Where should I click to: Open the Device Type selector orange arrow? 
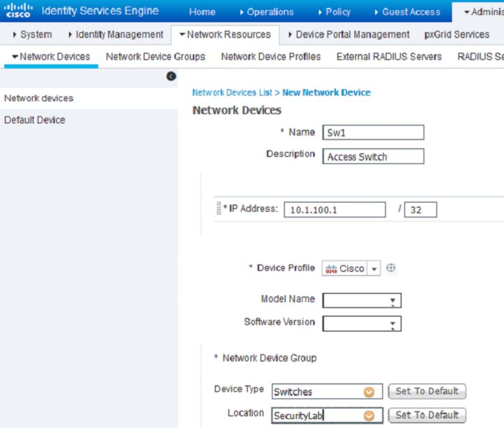click(x=369, y=392)
